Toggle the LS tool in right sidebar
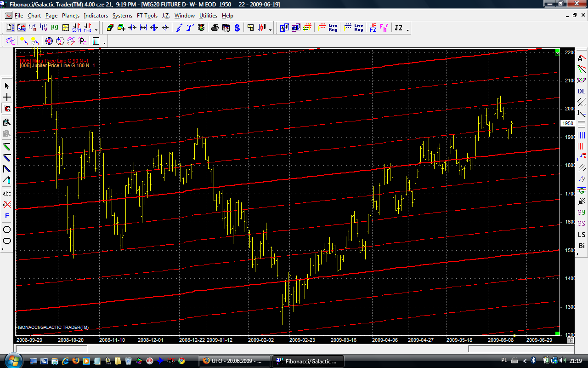The image size is (588, 368). pos(582,235)
